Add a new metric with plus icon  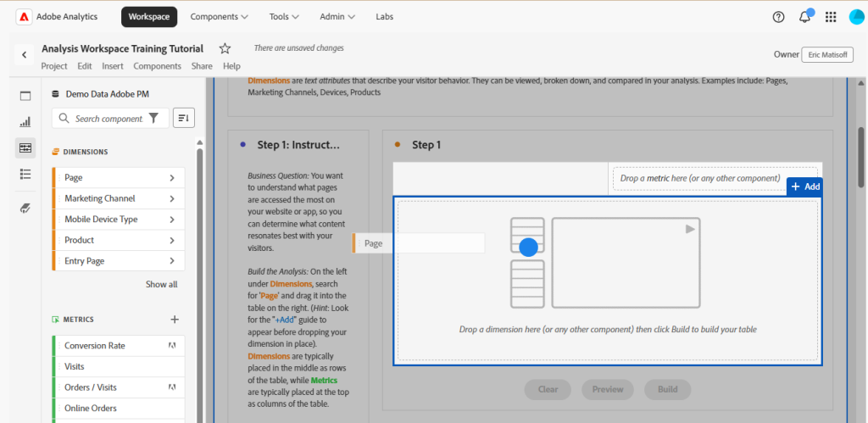(x=175, y=320)
